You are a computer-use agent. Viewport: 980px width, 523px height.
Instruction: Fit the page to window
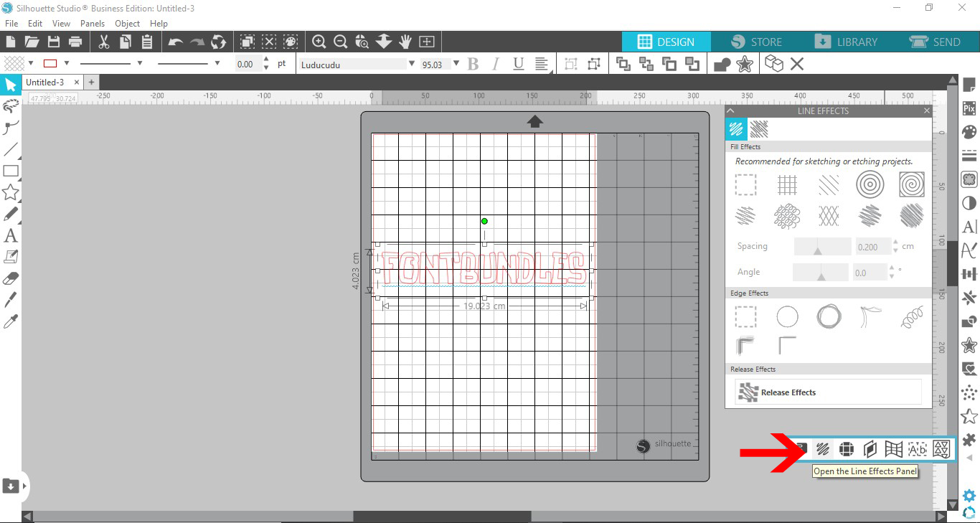pos(427,42)
